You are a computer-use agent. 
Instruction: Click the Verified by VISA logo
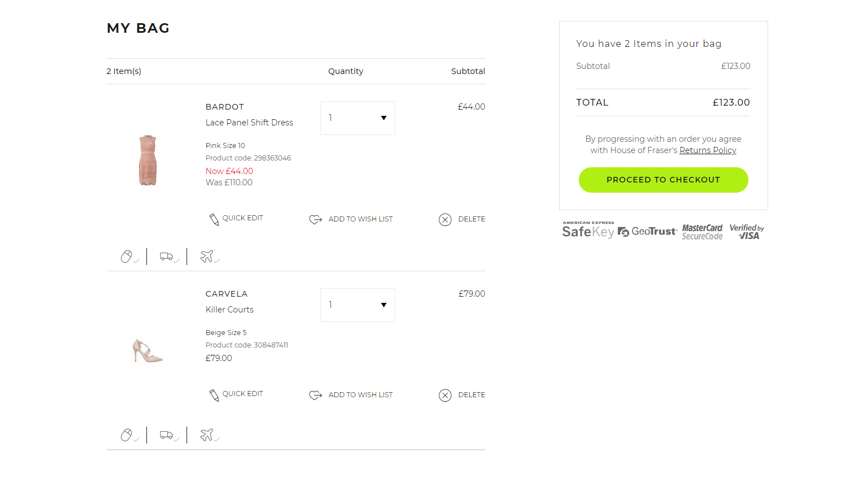pyautogui.click(x=747, y=232)
